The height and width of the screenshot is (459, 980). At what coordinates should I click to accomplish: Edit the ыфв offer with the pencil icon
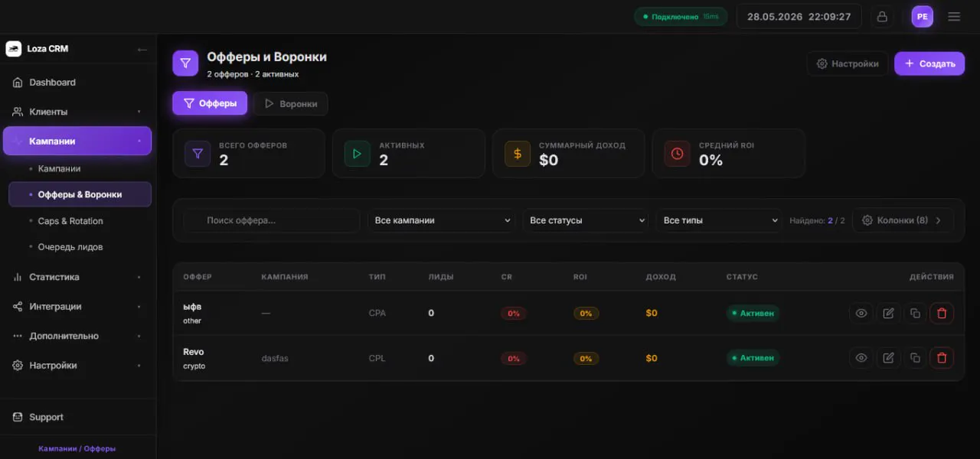coord(888,313)
